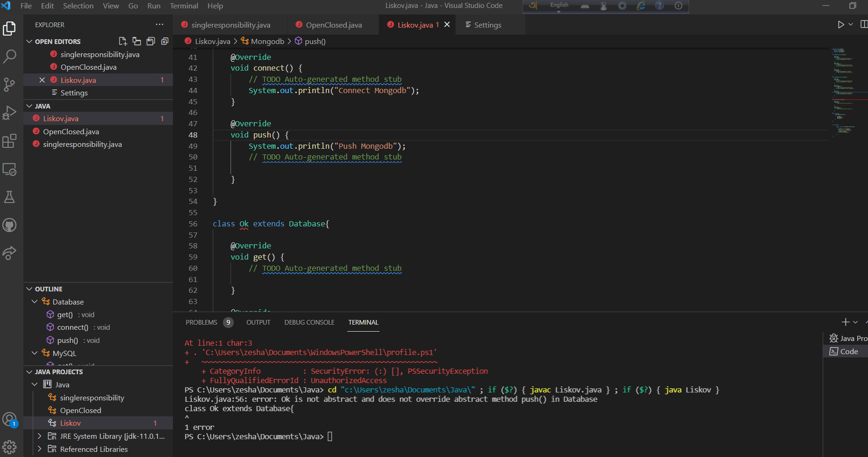The height and width of the screenshot is (457, 868).
Task: Expand the Referenced Libraries item
Action: [40, 449]
